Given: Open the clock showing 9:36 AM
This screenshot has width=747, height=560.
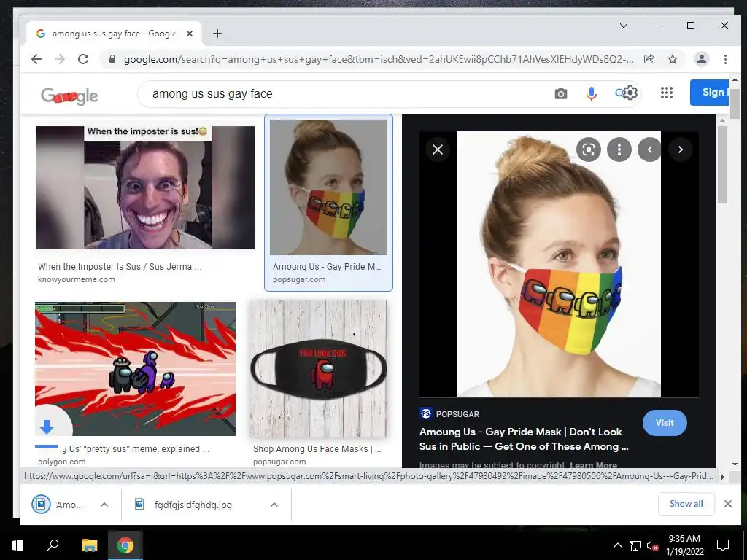Looking at the screenshot, I should point(684,545).
